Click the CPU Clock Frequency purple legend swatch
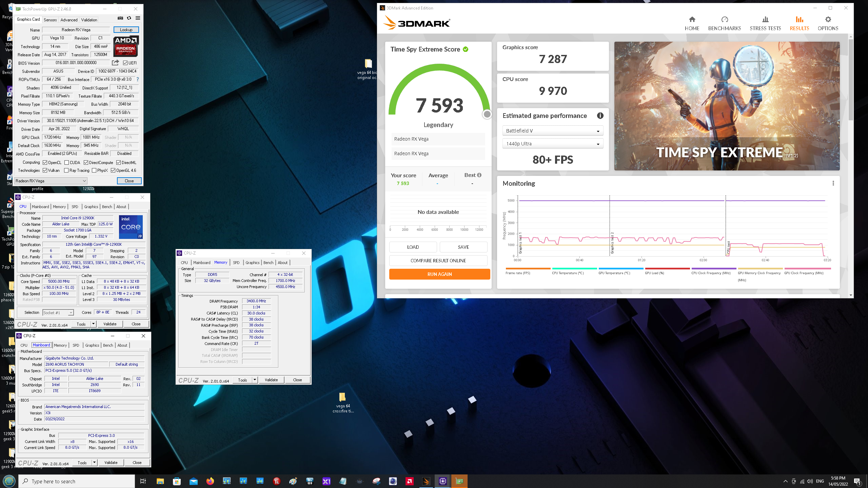 [713, 268]
